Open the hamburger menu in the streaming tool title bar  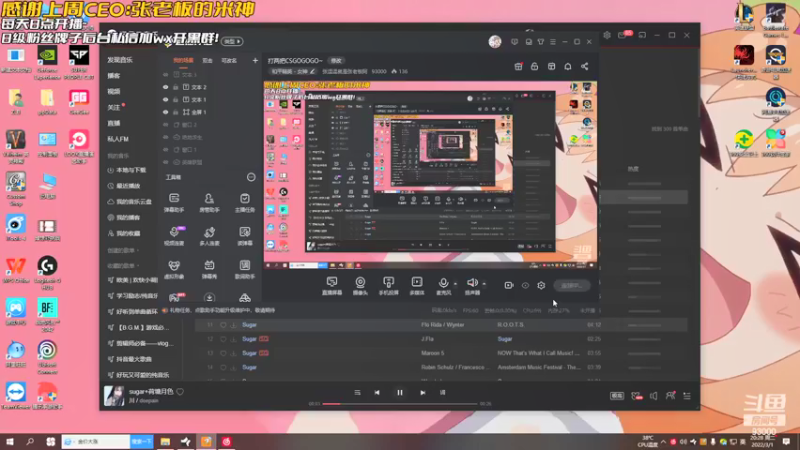click(553, 42)
